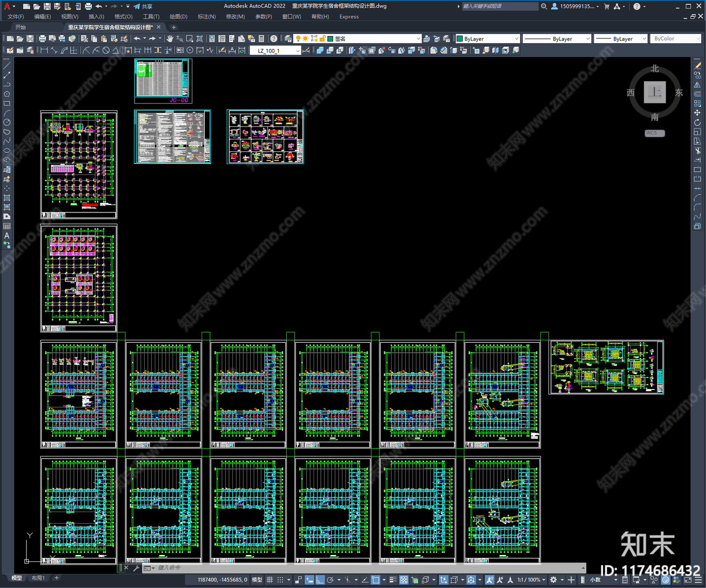Viewport: 706px width, 588px height.
Task: Select the Erase tool in modify toolbar
Action: tap(697, 65)
